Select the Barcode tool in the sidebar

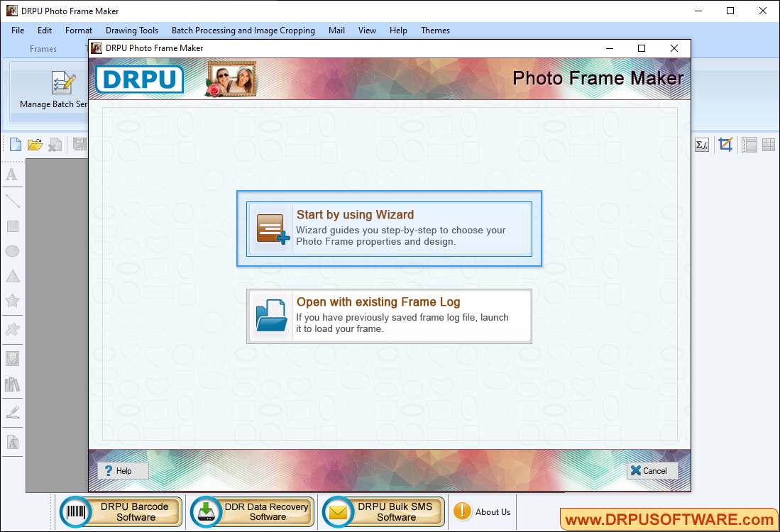pos(12,384)
